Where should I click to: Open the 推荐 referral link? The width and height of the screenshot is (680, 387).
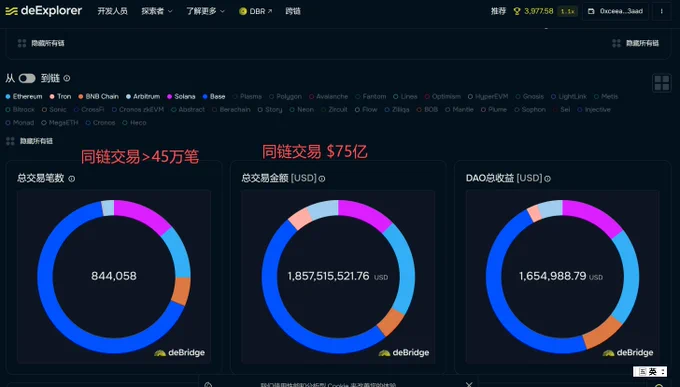498,11
